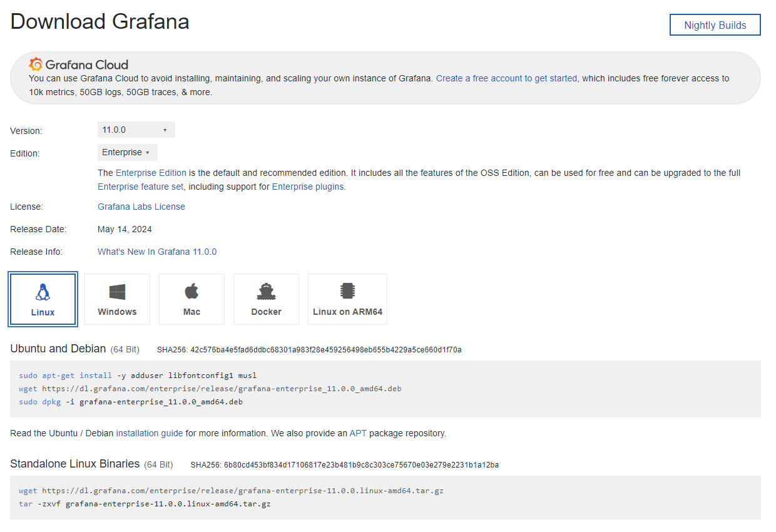Select the Windows platform tab label

(117, 312)
